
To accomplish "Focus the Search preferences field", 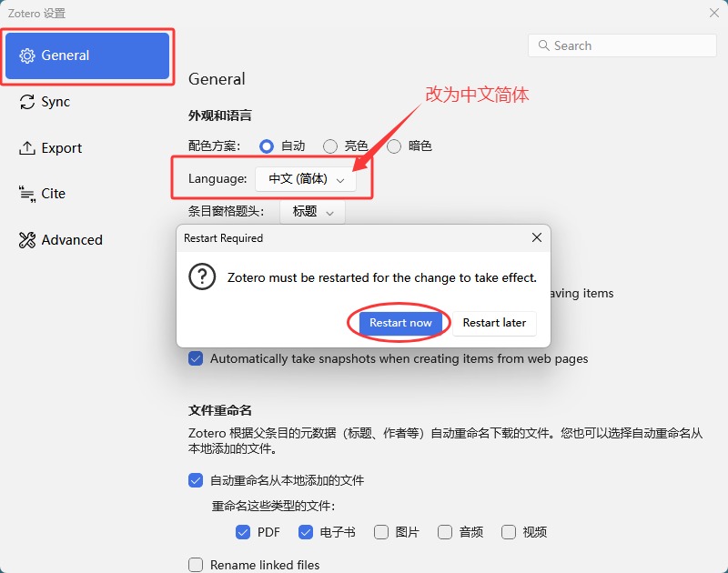I will (622, 45).
